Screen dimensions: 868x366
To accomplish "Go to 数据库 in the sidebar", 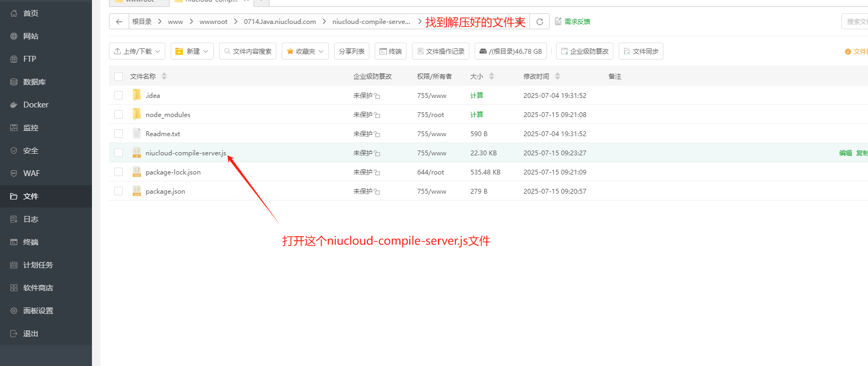I will click(34, 82).
